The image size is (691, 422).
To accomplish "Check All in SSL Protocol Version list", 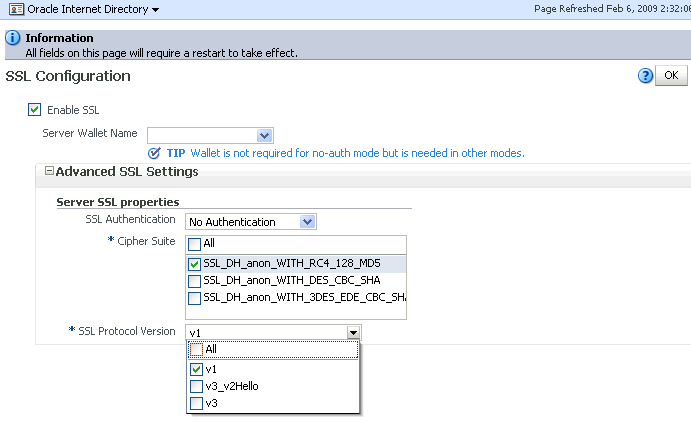I will coord(196,350).
